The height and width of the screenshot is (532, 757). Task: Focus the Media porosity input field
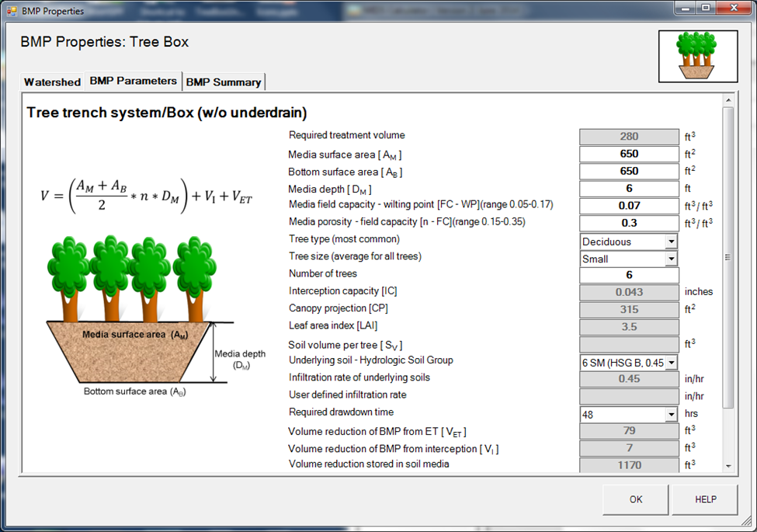pyautogui.click(x=629, y=223)
